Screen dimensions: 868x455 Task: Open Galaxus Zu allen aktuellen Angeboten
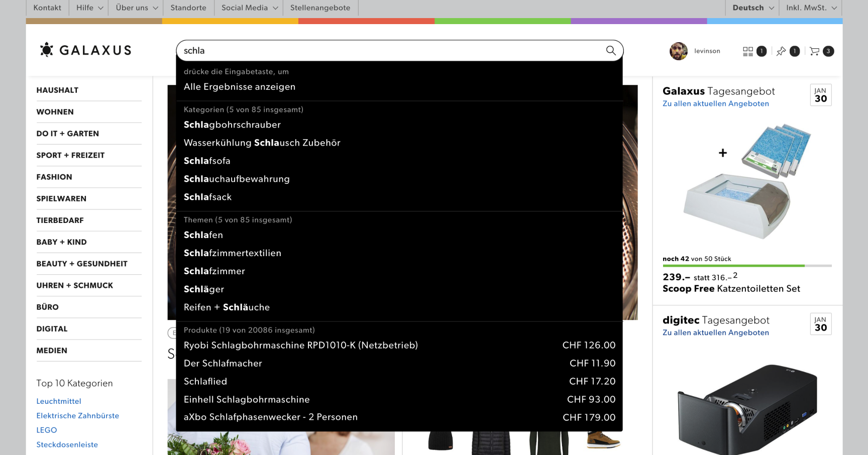(x=716, y=103)
